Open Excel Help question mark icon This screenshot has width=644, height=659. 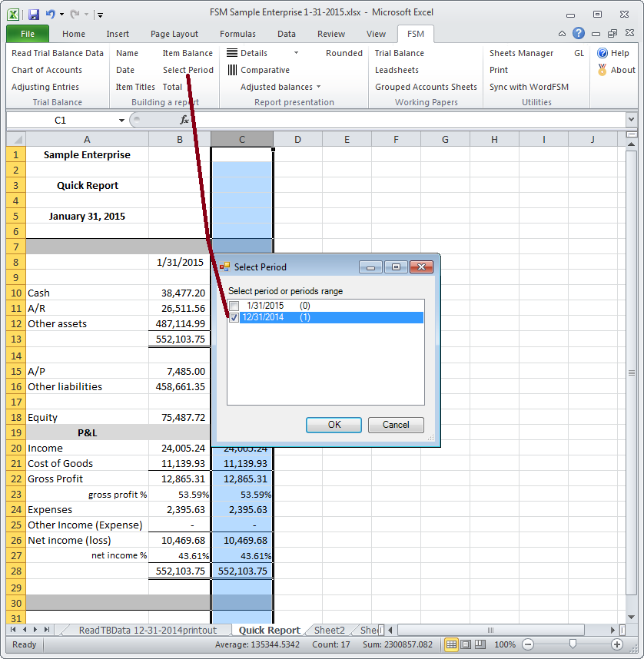[x=578, y=34]
